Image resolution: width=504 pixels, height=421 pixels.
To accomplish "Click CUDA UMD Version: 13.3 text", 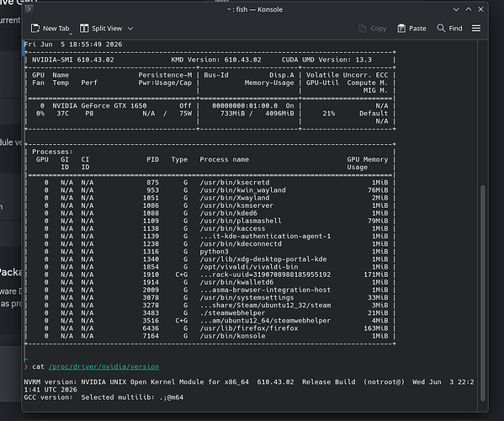I will pos(326,60).
